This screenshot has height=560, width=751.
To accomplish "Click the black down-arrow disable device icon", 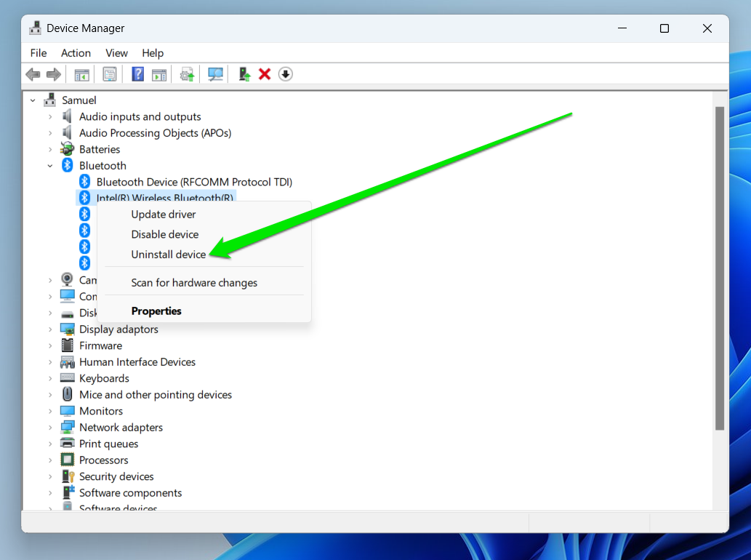I will [x=286, y=74].
